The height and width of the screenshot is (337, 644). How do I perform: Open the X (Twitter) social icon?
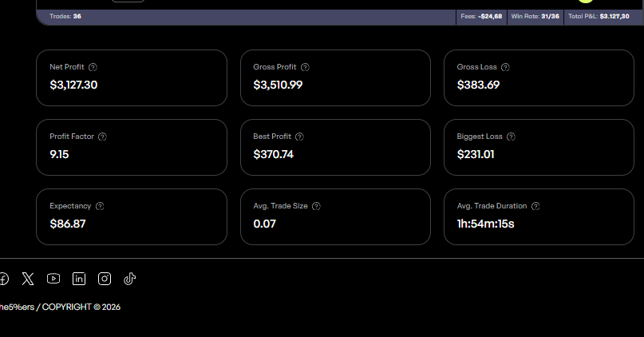(x=28, y=279)
